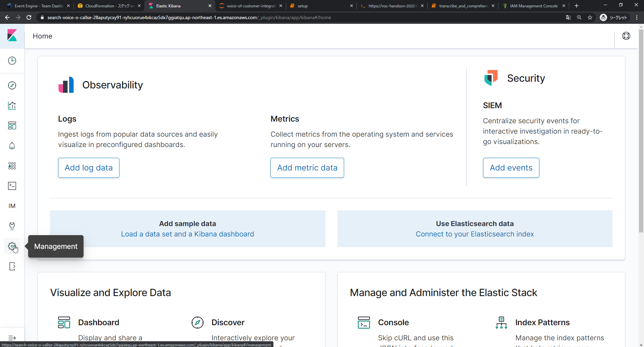Open Dashboard icon in sidebar

(12, 126)
